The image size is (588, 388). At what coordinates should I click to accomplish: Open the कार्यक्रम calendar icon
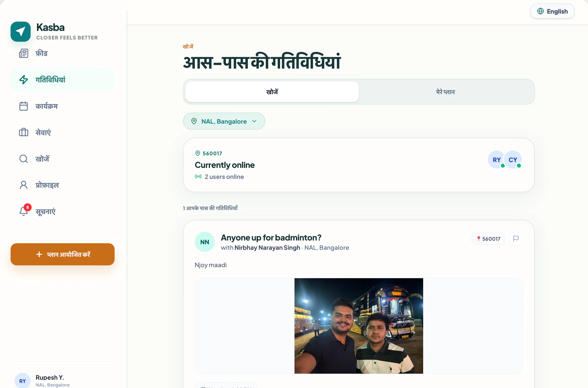coord(24,106)
